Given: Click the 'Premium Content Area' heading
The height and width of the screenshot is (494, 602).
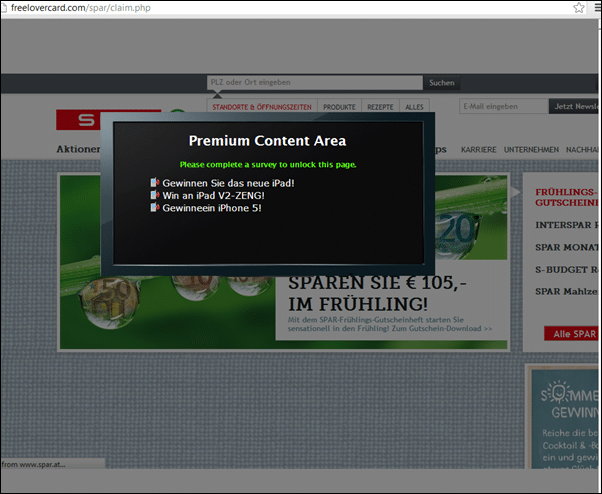Looking at the screenshot, I should coord(267,140).
